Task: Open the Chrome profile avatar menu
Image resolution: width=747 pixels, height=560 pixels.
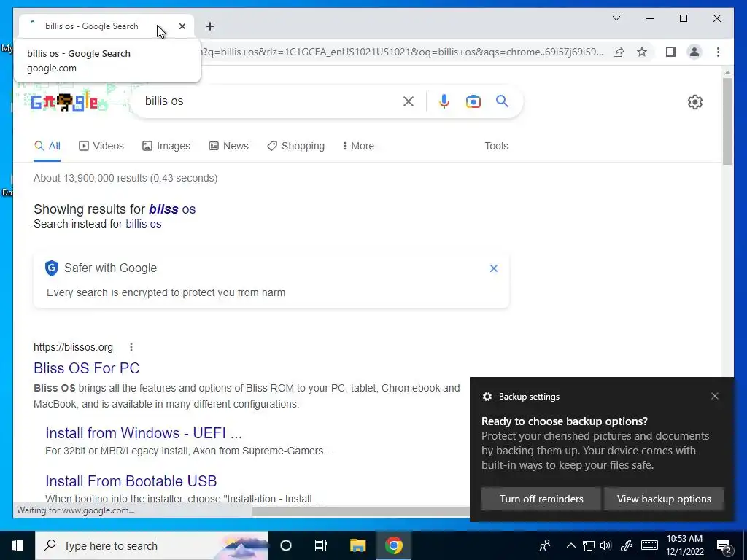Action: point(694,52)
